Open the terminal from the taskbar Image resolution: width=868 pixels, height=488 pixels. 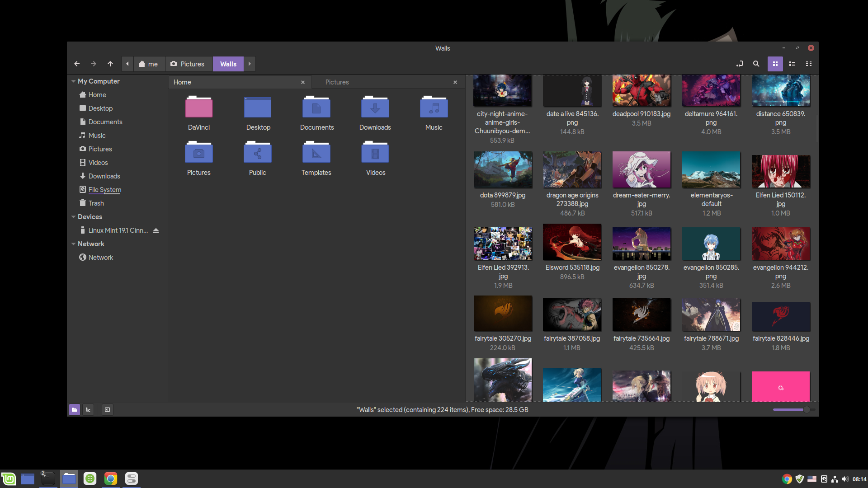[47, 479]
